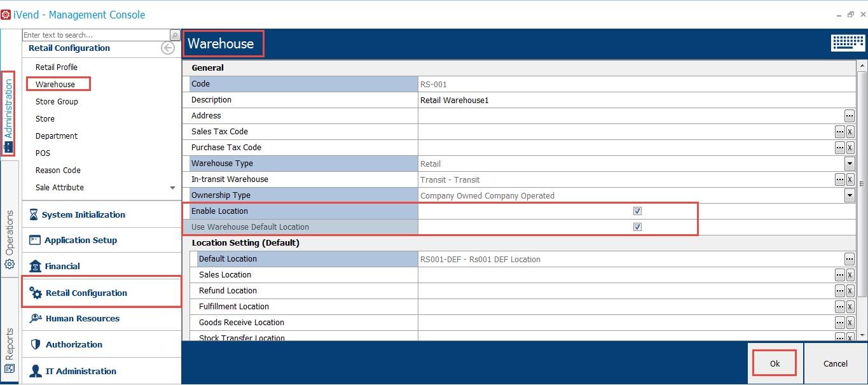Click the System Initialization hourglass icon
868x385 pixels.
[x=34, y=214]
